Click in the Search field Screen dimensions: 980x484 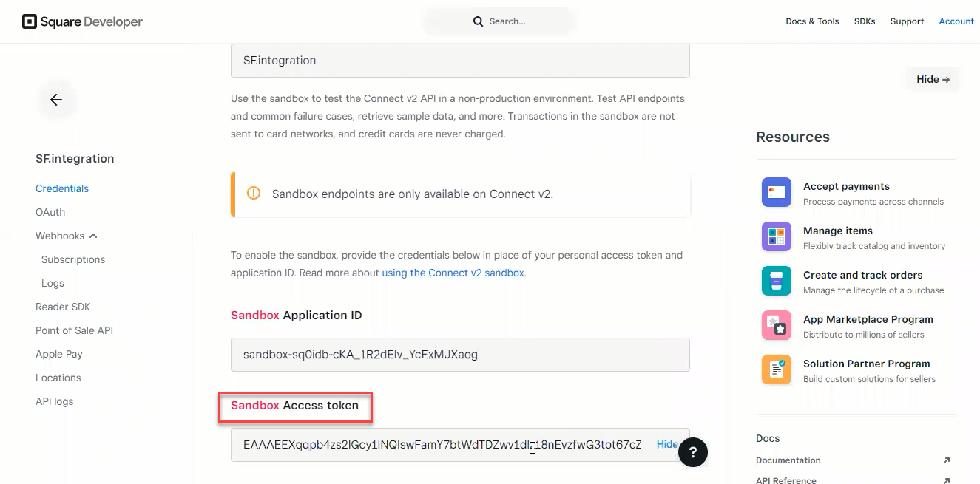[500, 21]
